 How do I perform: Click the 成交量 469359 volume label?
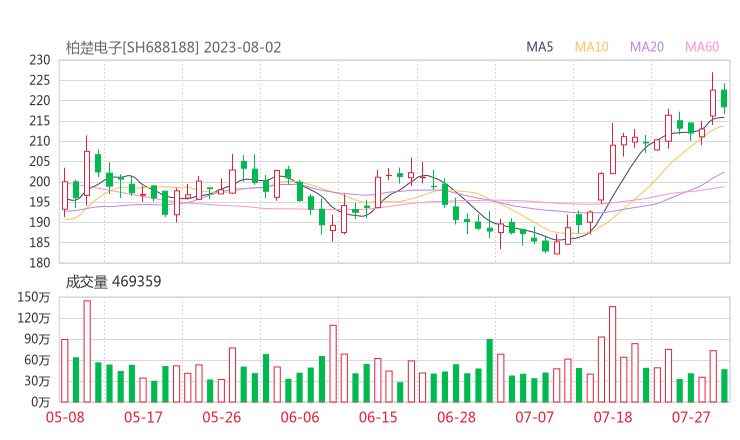113,282
